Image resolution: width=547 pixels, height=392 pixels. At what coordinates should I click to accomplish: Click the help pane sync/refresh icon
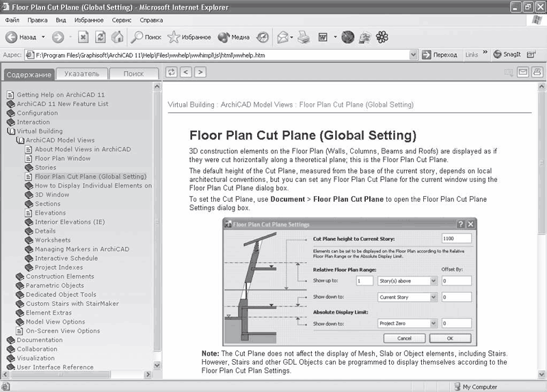[171, 72]
